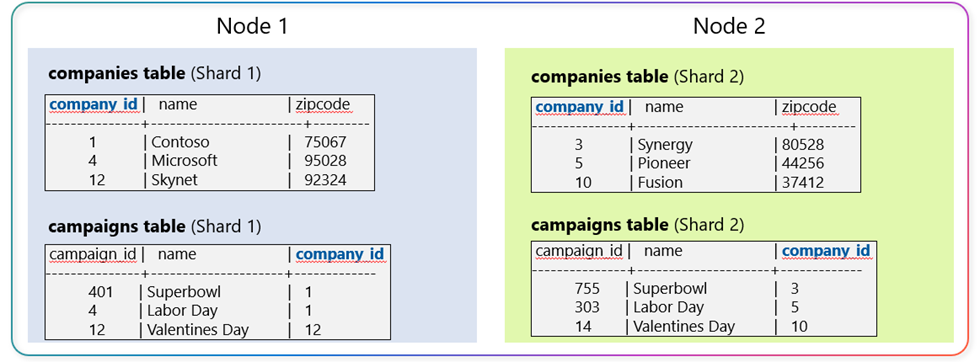Viewport: 980px width, 362px height.
Task: Select the Microsoft company name
Action: (184, 161)
